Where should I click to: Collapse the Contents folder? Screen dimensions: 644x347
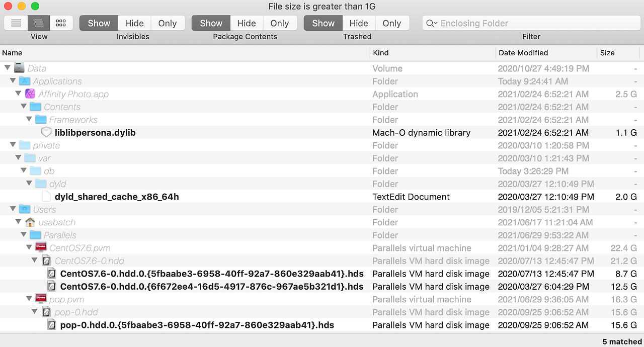tap(24, 107)
